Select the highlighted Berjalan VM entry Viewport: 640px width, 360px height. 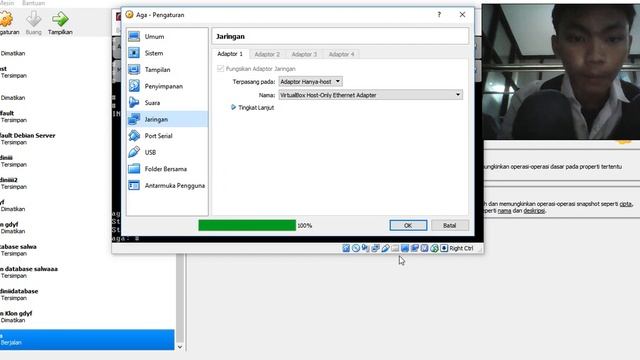(x=87, y=340)
